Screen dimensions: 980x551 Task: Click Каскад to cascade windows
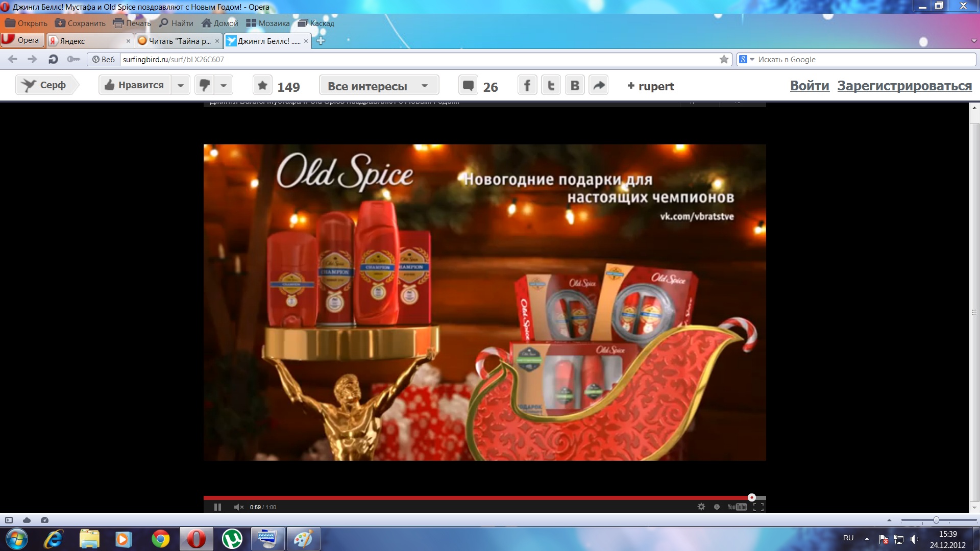point(316,23)
